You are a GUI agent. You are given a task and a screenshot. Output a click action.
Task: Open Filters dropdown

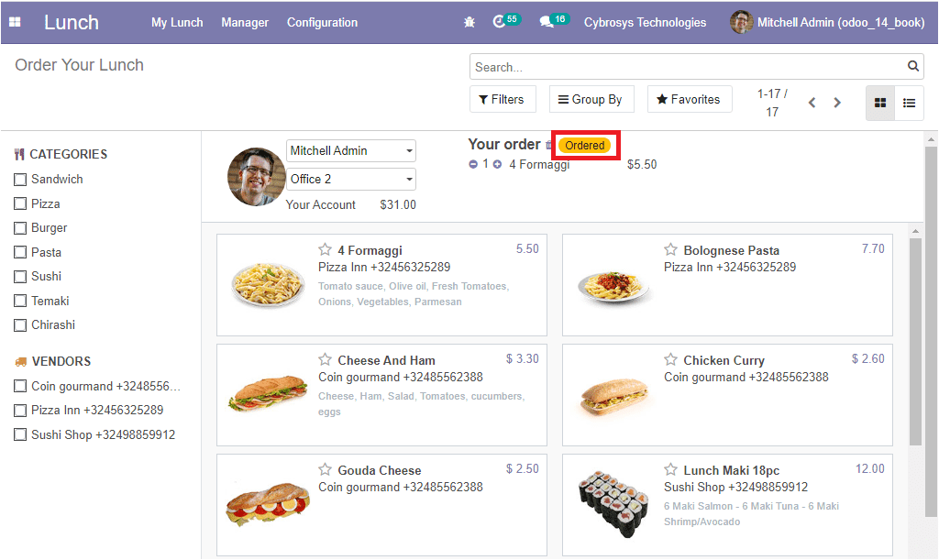point(503,99)
